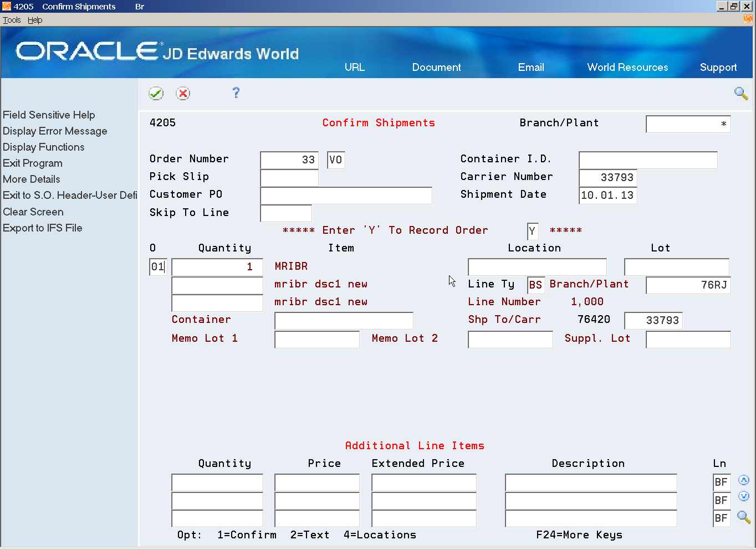Click the orange icon beside the menu bar
Screen dimensions: 756x550
[748, 19]
